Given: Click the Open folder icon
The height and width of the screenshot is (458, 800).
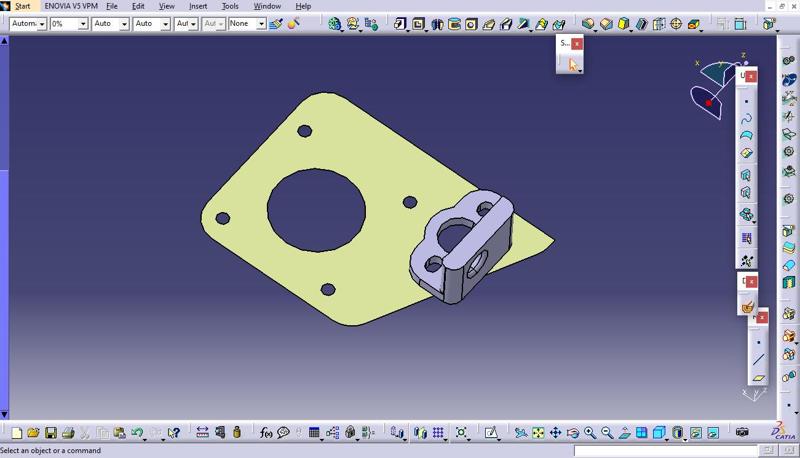Looking at the screenshot, I should (33, 433).
